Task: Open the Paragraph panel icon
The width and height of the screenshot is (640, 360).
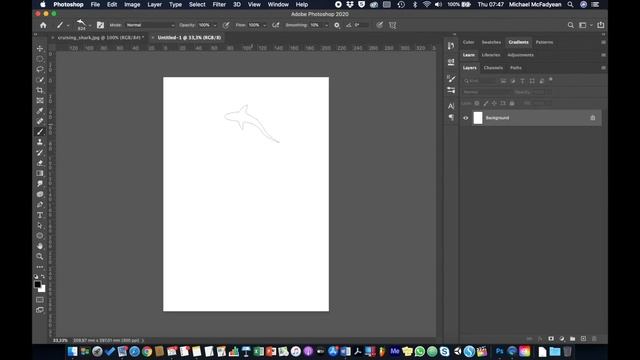Action: [x=451, y=118]
